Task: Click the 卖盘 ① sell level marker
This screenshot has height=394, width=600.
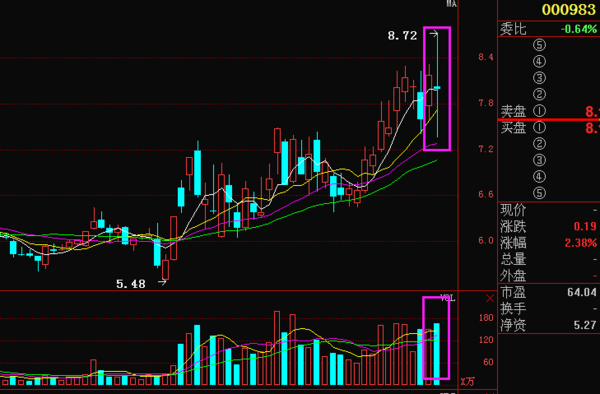Action: pyautogui.click(x=539, y=111)
